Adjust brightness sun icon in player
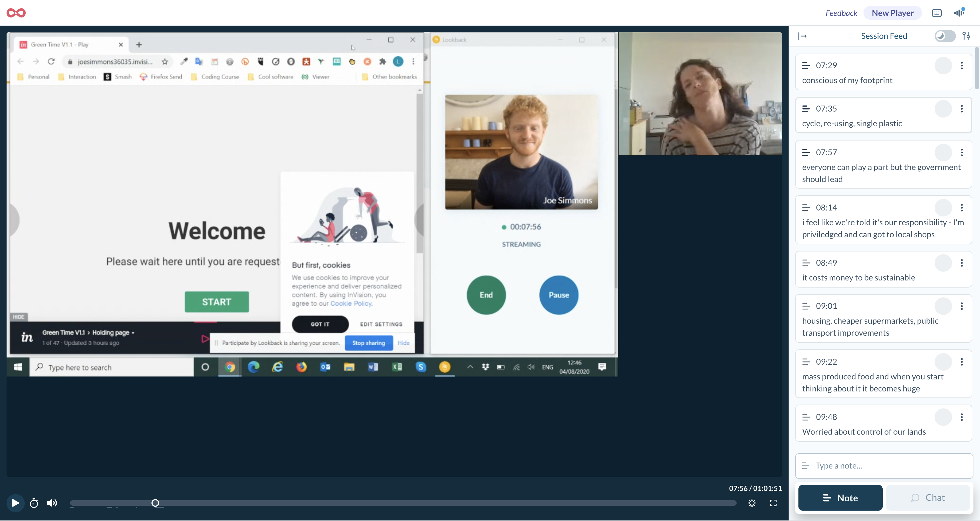 [752, 503]
